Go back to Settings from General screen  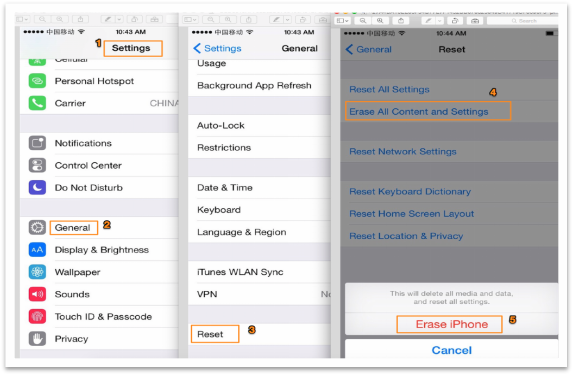(x=217, y=48)
